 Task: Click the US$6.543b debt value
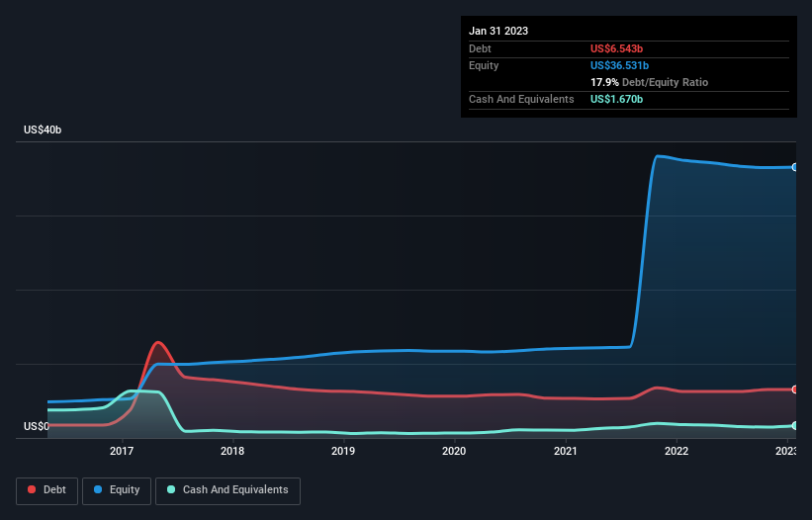[x=616, y=48]
